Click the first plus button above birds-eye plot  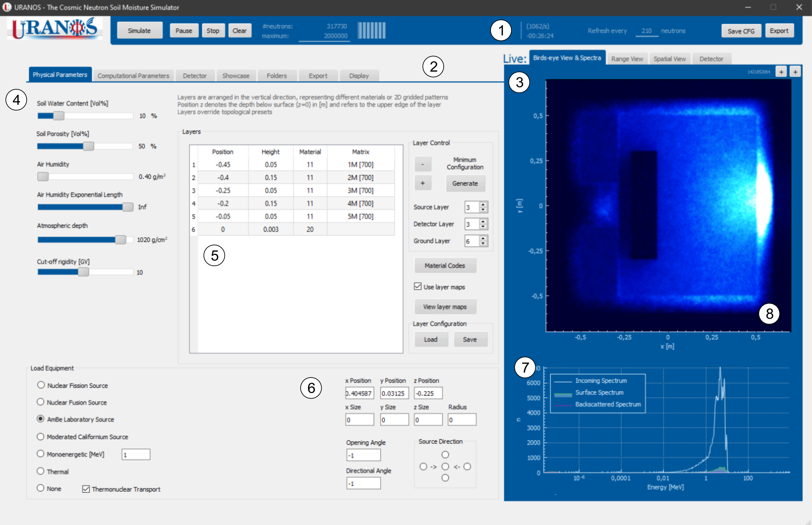[781, 72]
